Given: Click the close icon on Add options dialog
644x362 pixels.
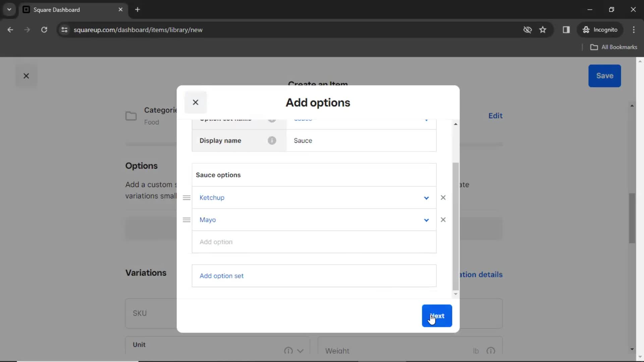Looking at the screenshot, I should point(195,102).
